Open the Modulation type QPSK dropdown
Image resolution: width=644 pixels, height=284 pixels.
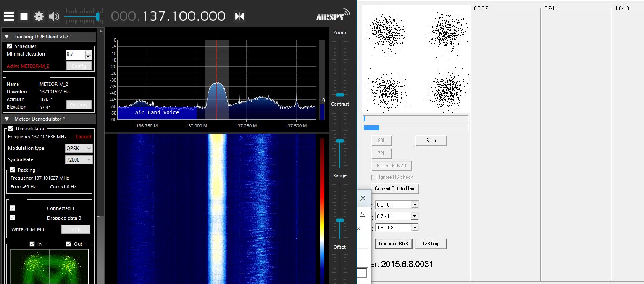pos(79,148)
